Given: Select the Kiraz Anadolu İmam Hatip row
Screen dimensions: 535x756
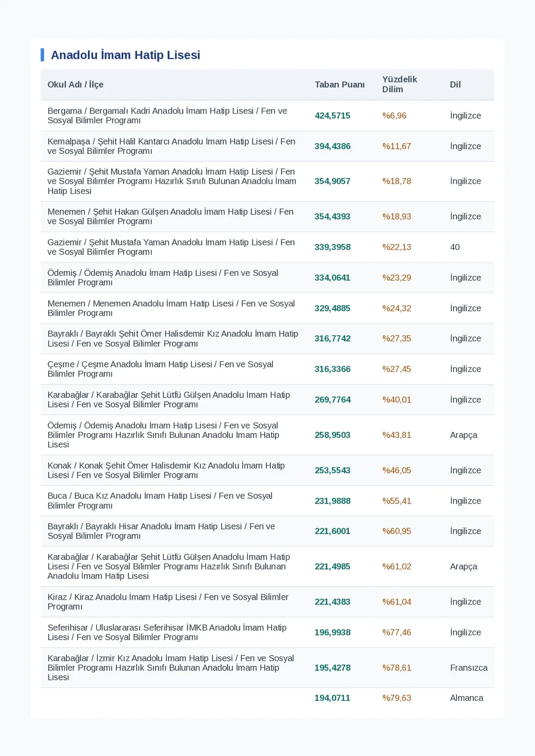Looking at the screenshot, I should click(x=267, y=602).
